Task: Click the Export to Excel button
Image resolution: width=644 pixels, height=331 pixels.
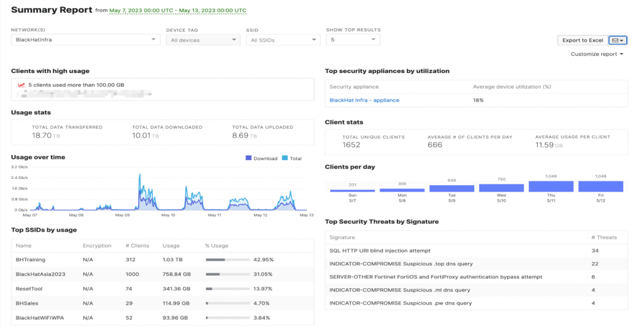Action: 582,40
